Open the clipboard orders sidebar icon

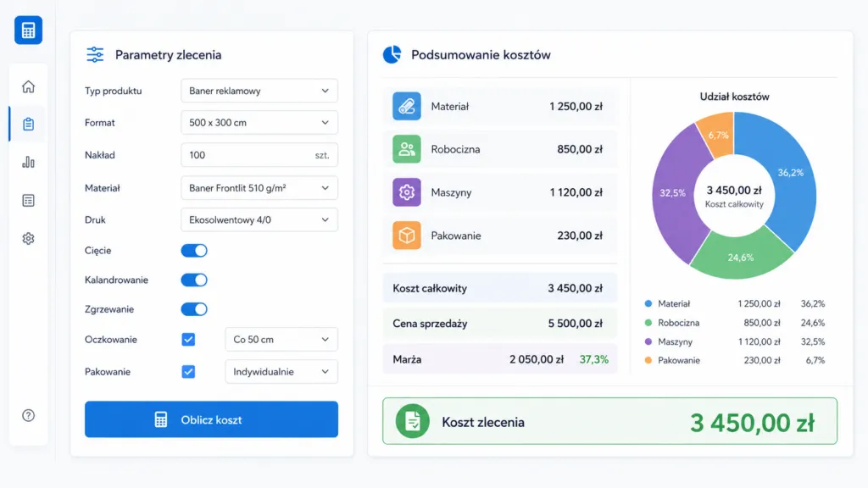pos(28,124)
